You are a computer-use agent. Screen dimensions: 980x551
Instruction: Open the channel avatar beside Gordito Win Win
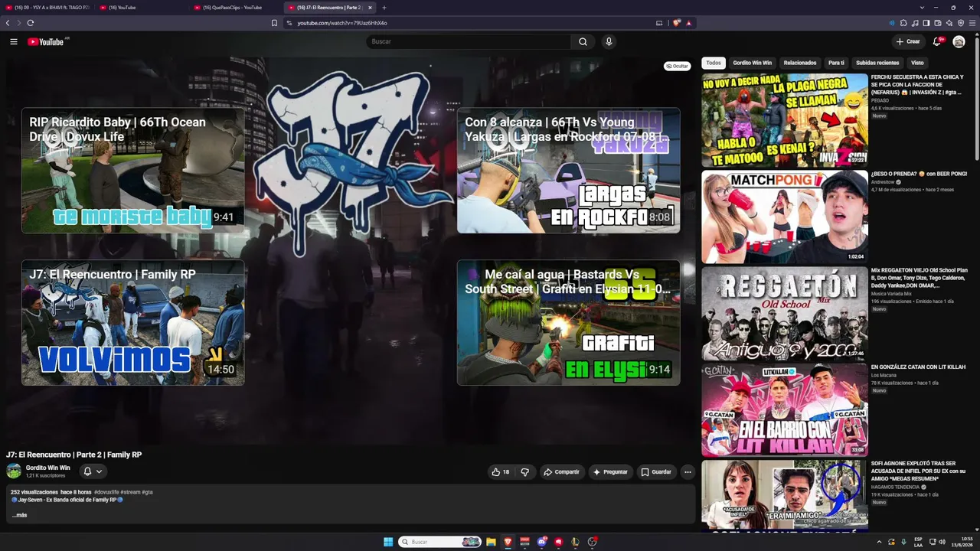(x=14, y=471)
